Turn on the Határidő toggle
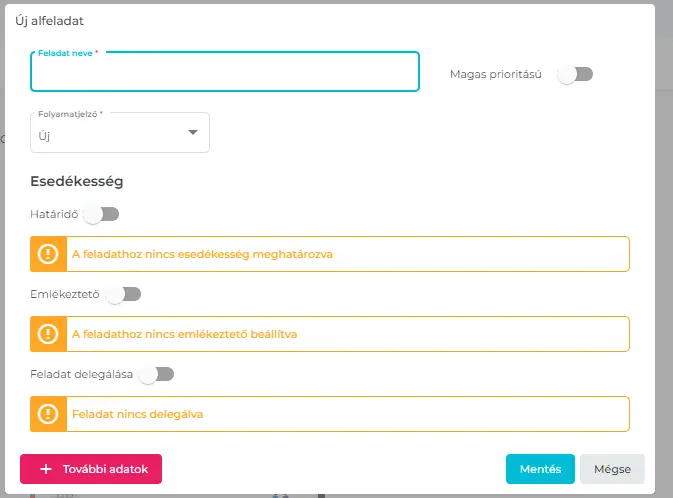 click(x=101, y=214)
